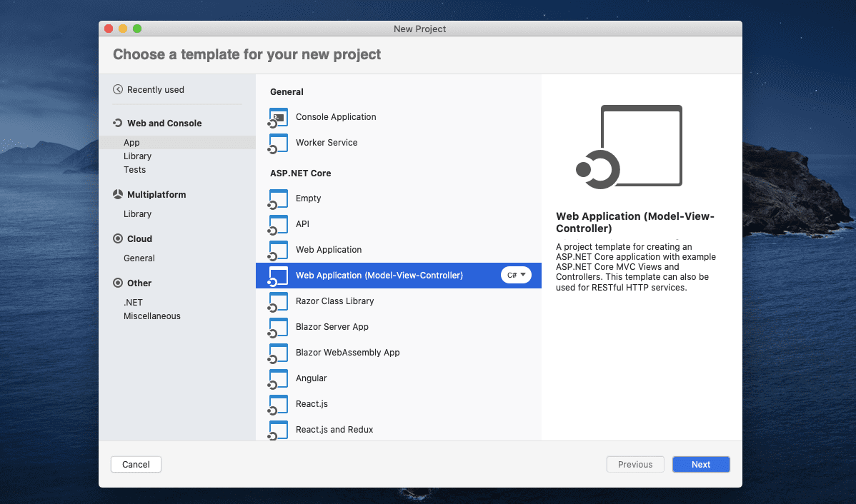Choose the React.js template icon
This screenshot has width=856, height=504.
pyautogui.click(x=278, y=404)
